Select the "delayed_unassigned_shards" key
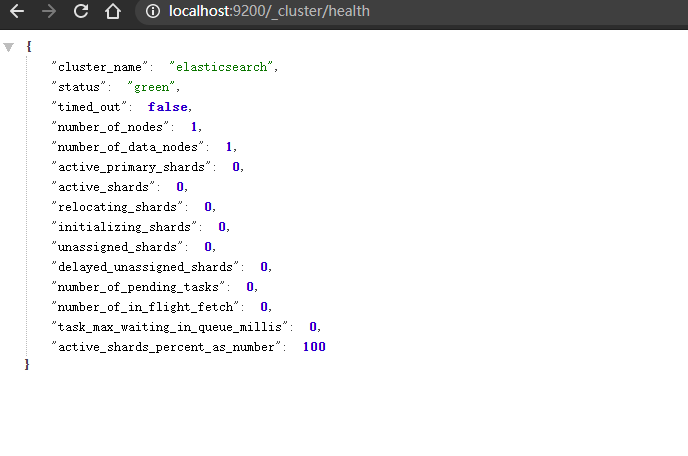Viewport: 688px width, 456px height. click(x=145, y=267)
